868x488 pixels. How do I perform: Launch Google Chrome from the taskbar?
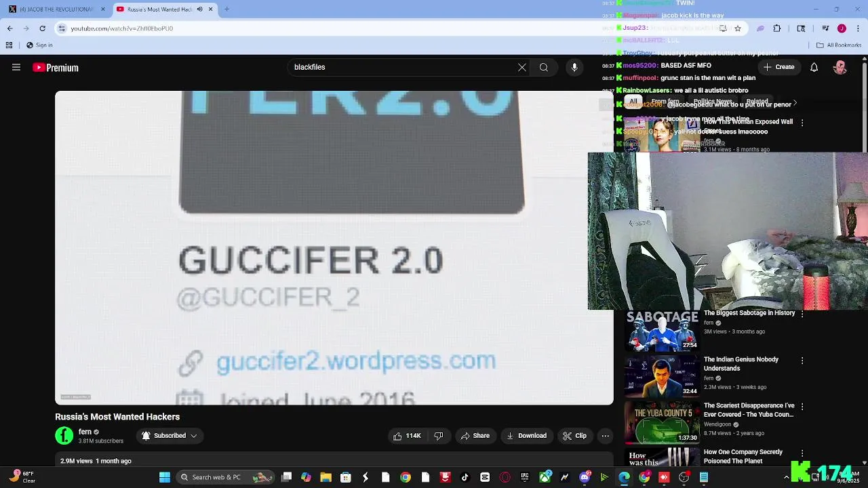[405, 477]
